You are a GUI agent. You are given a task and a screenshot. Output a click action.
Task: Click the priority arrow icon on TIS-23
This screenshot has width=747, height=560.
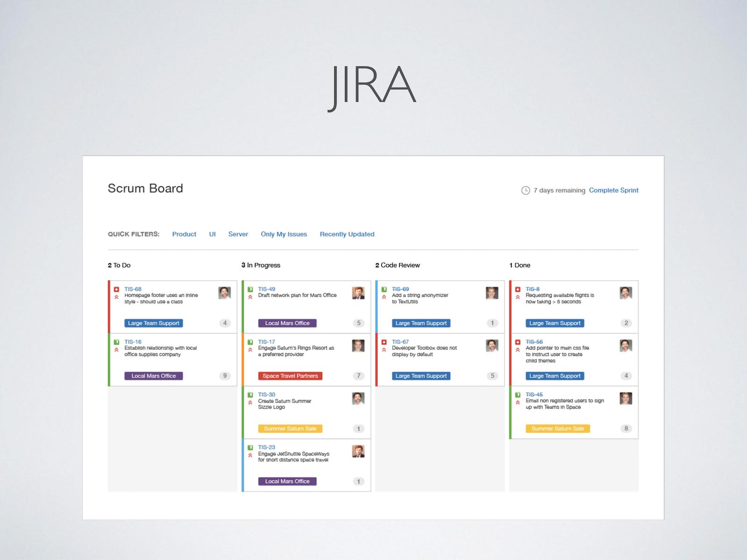point(250,455)
